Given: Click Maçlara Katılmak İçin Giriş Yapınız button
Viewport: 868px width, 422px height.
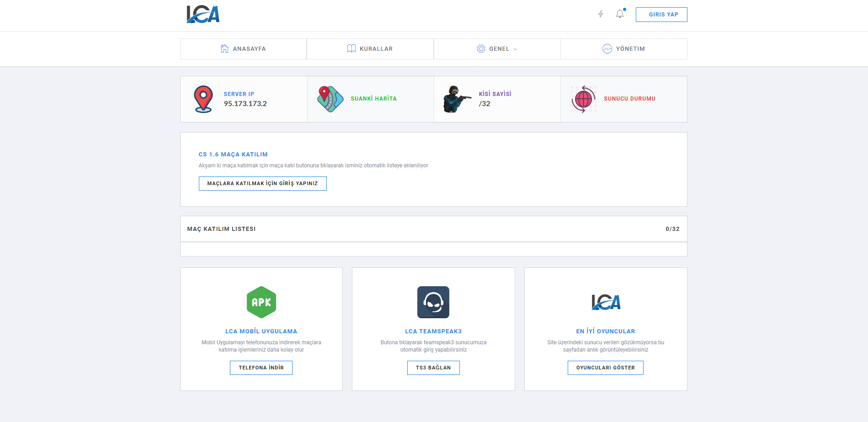Looking at the screenshot, I should pos(262,183).
